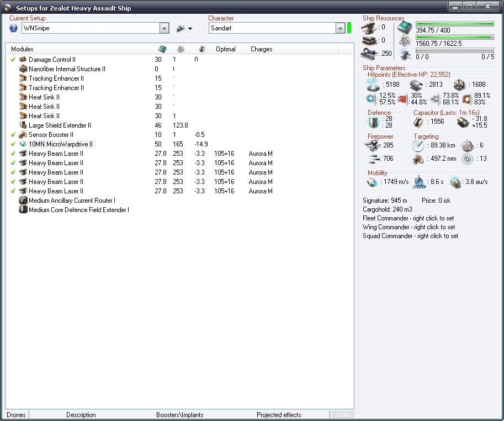Switch to the Projected effects tab

[x=279, y=414]
